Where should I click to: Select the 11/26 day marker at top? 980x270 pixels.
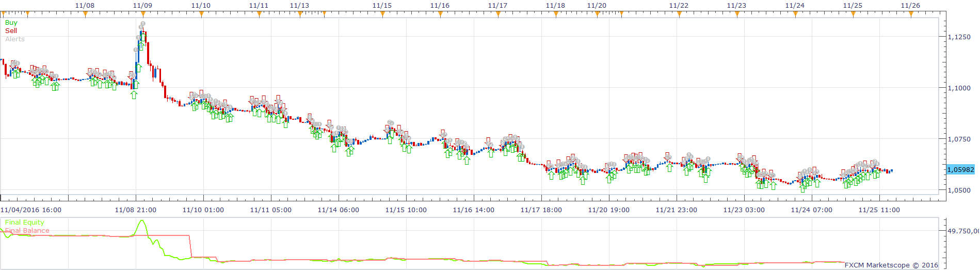[910, 6]
